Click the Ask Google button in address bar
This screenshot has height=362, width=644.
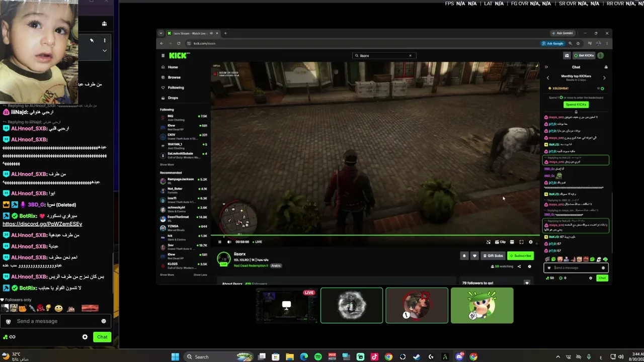pyautogui.click(x=552, y=43)
